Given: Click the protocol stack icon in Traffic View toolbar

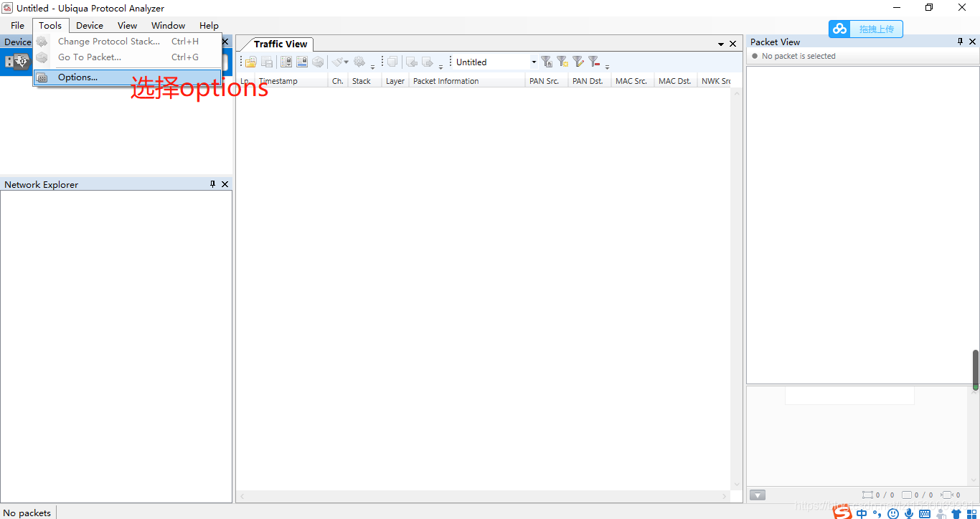Looking at the screenshot, I should coord(318,62).
